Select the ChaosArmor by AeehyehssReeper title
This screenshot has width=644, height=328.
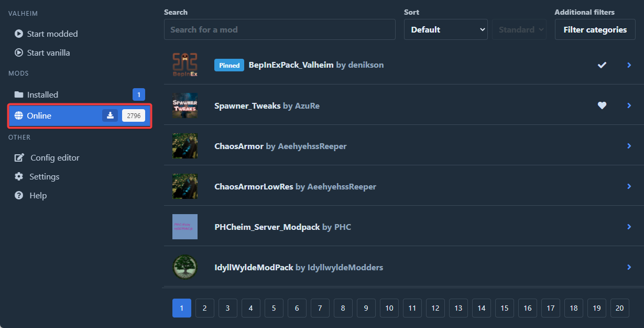pyautogui.click(x=280, y=146)
